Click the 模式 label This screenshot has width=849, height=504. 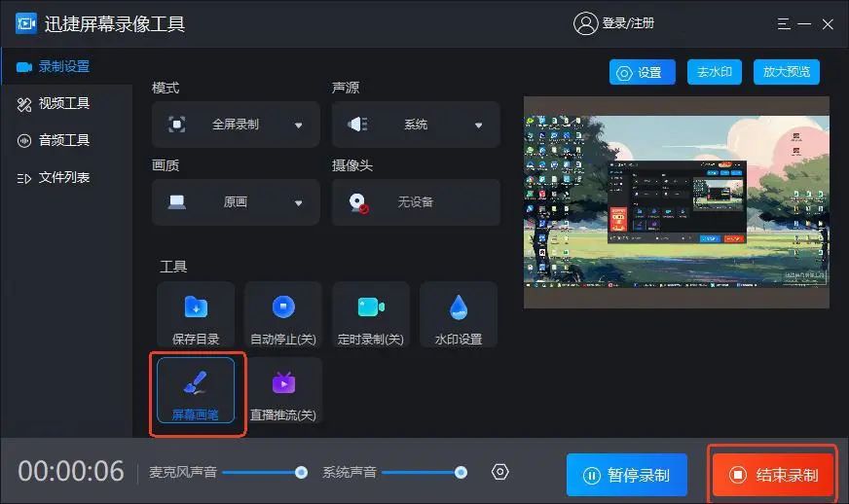coord(166,88)
